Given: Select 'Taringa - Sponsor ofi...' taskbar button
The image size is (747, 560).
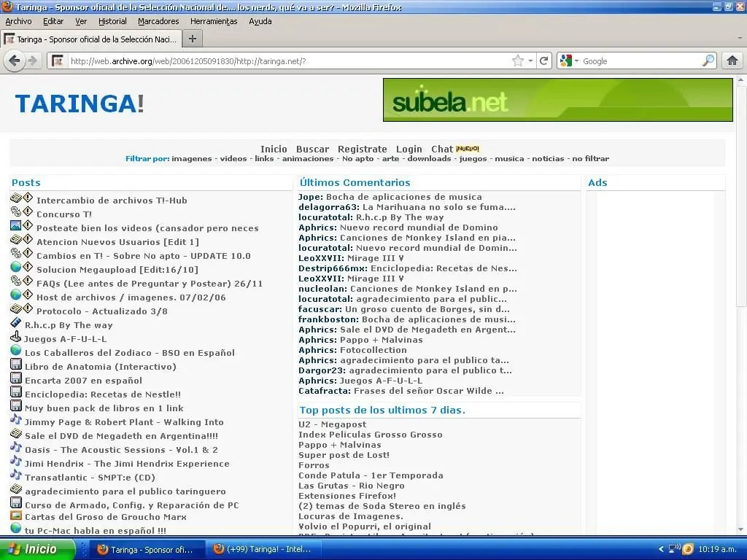Looking at the screenshot, I should (146, 549).
